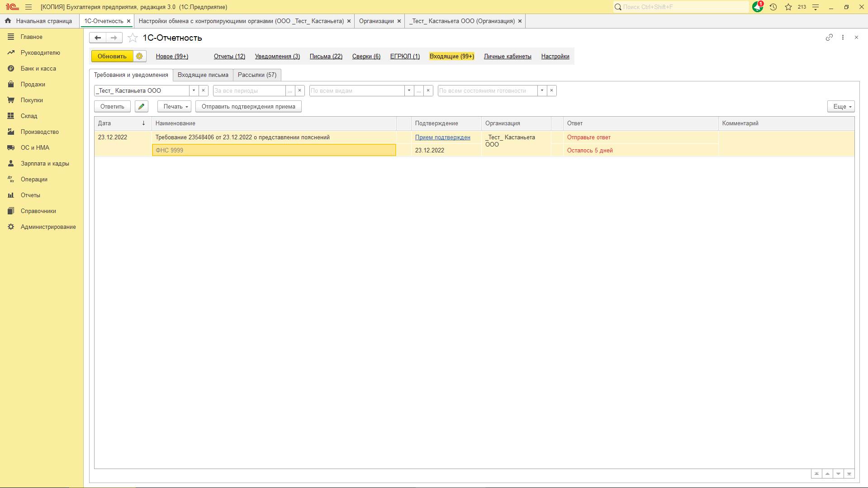Viewport: 868px width, 488px height.
Task: Open period selection ellipsis button
Action: (x=290, y=90)
